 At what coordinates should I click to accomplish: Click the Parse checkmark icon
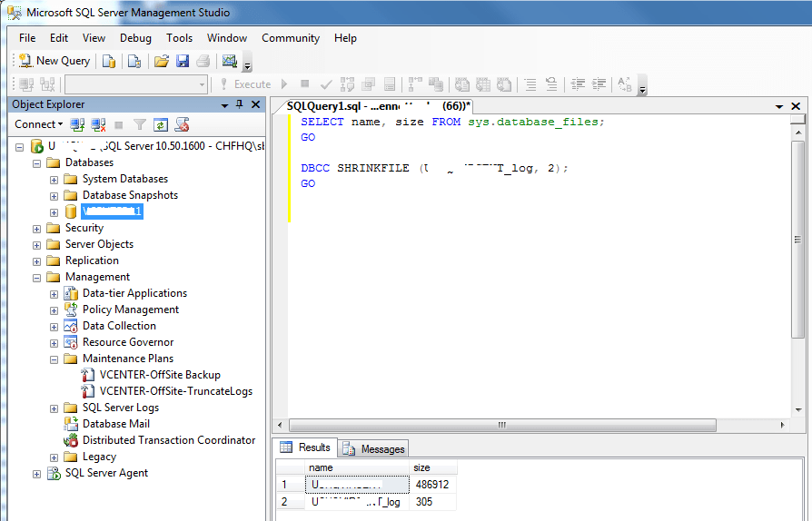pyautogui.click(x=326, y=84)
